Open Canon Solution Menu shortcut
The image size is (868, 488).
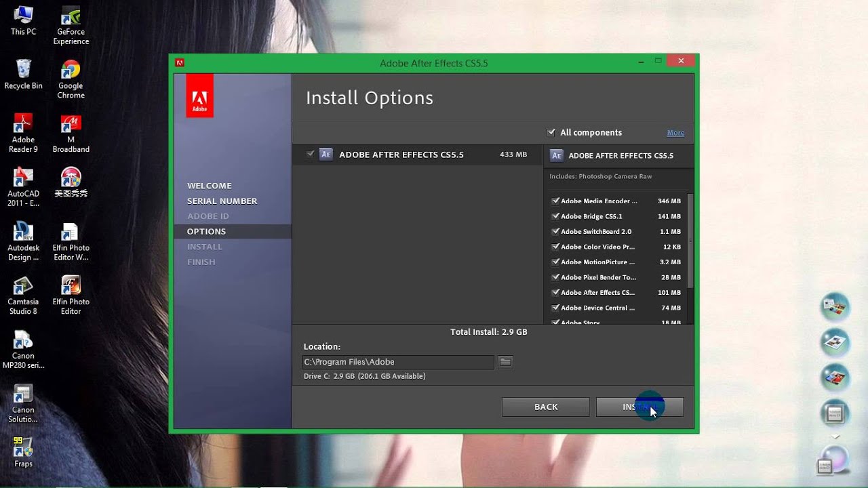[23, 404]
